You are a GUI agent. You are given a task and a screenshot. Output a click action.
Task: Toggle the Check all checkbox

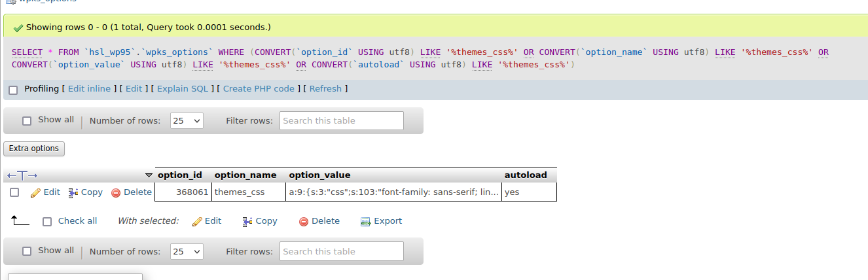pyautogui.click(x=47, y=222)
